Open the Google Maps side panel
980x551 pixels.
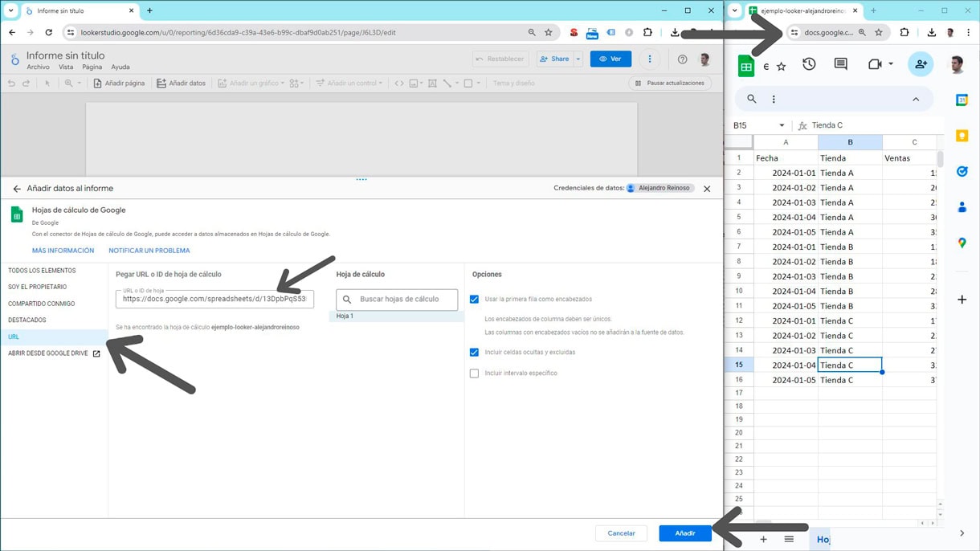(x=962, y=243)
